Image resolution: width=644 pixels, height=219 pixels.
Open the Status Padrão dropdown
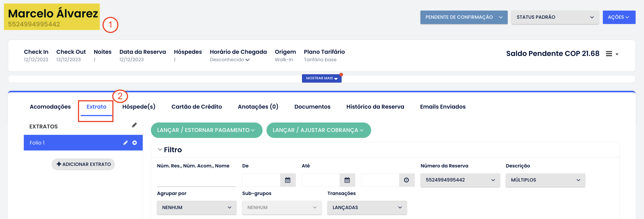pos(555,17)
